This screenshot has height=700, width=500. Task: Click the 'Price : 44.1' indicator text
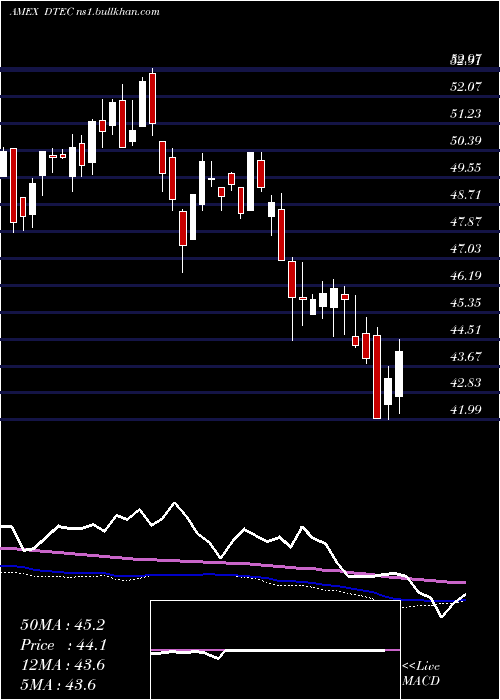[62, 645]
